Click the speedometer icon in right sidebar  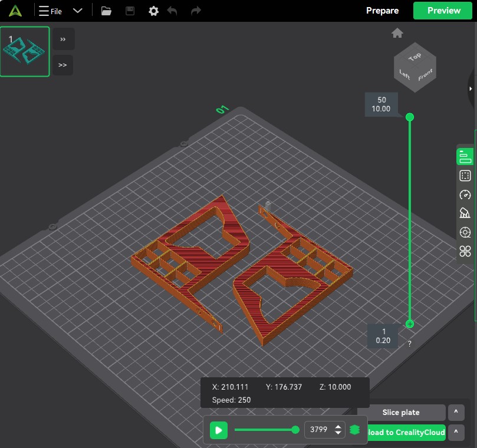pyautogui.click(x=465, y=195)
